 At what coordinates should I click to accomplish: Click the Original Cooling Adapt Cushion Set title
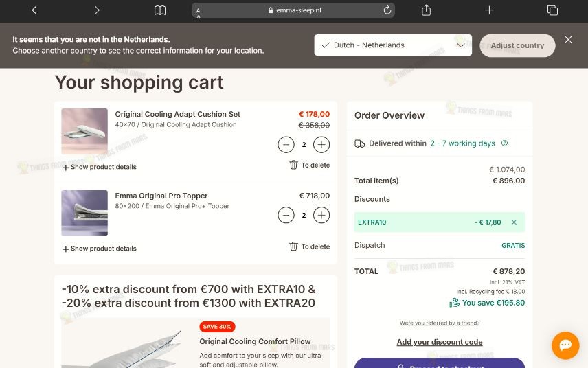coord(177,114)
